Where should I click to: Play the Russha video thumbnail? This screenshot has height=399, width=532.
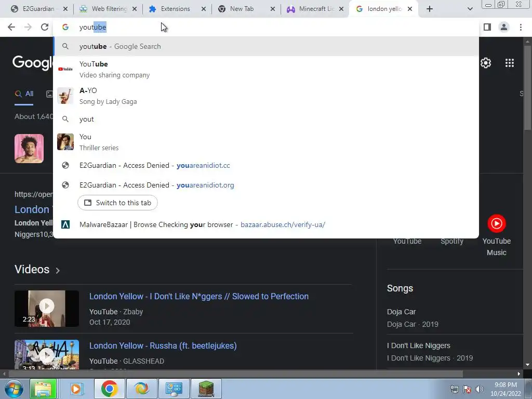pyautogui.click(x=47, y=354)
